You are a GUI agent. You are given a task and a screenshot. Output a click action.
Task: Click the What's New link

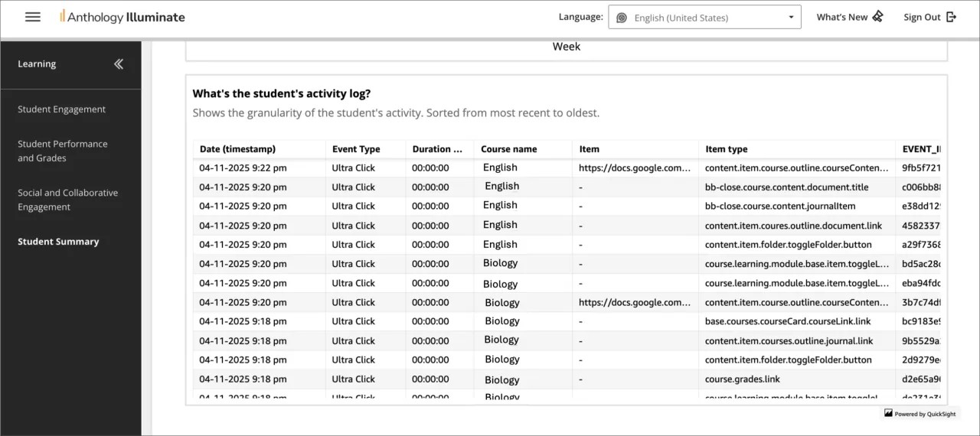(x=841, y=17)
